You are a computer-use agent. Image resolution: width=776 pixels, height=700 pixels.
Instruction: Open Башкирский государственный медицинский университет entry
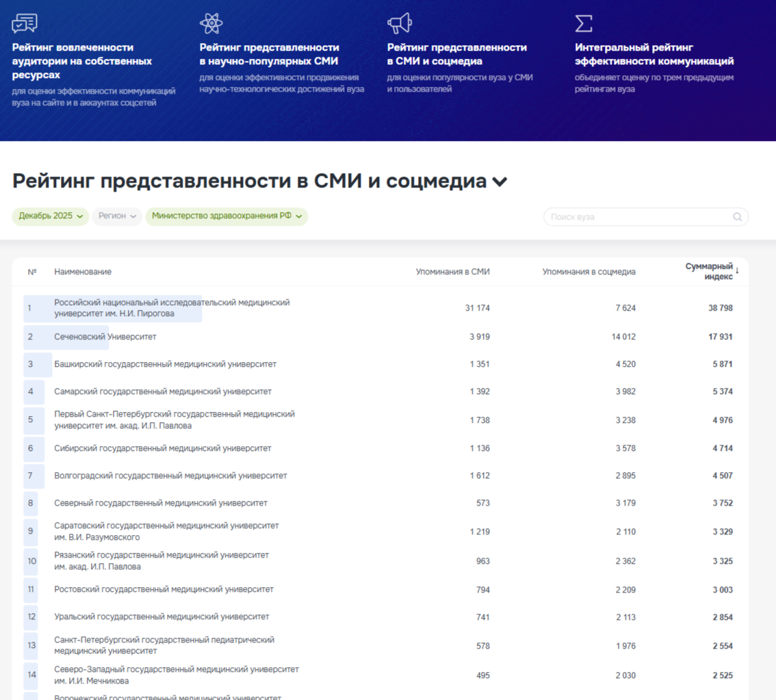(165, 364)
